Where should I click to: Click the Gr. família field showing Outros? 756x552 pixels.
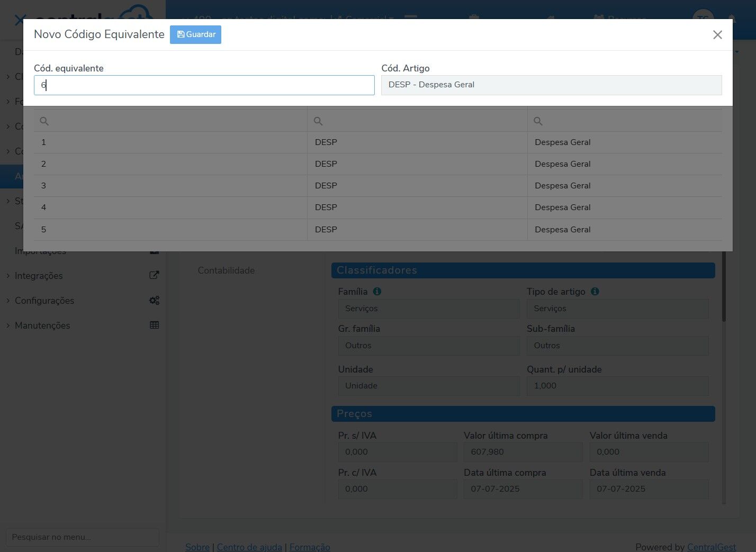429,346
